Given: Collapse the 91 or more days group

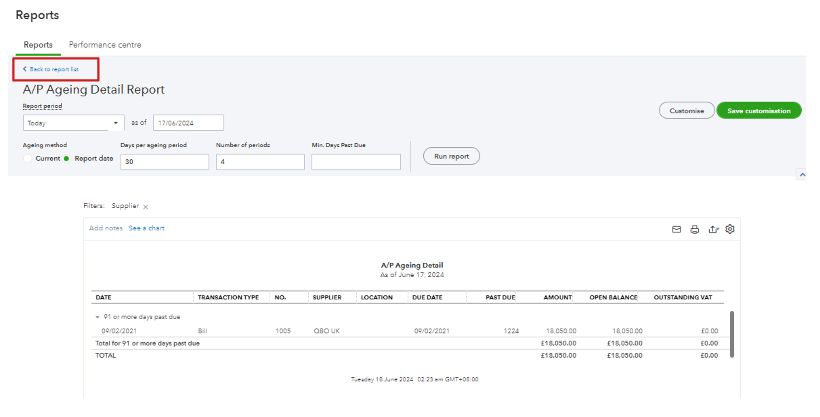Looking at the screenshot, I should click(x=98, y=316).
